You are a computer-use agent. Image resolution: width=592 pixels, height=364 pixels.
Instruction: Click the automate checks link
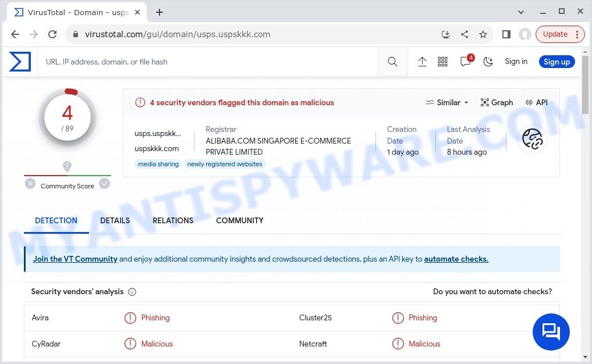point(456,259)
